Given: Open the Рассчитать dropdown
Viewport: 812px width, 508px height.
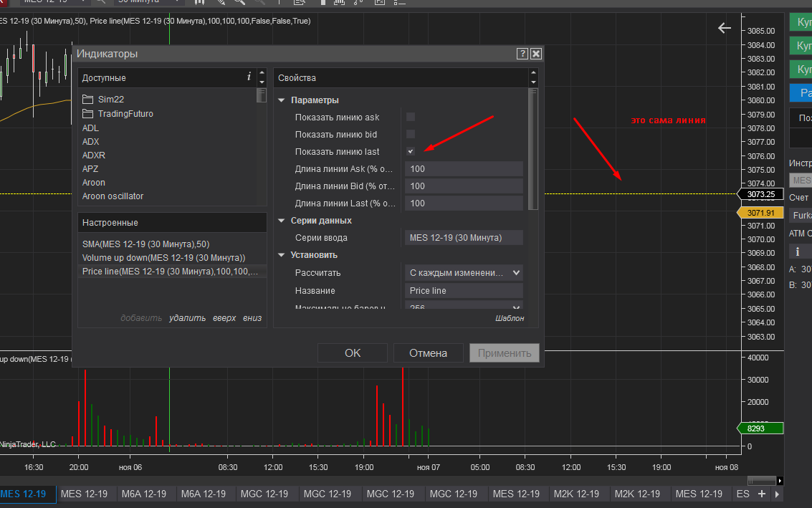Looking at the screenshot, I should 464,273.
